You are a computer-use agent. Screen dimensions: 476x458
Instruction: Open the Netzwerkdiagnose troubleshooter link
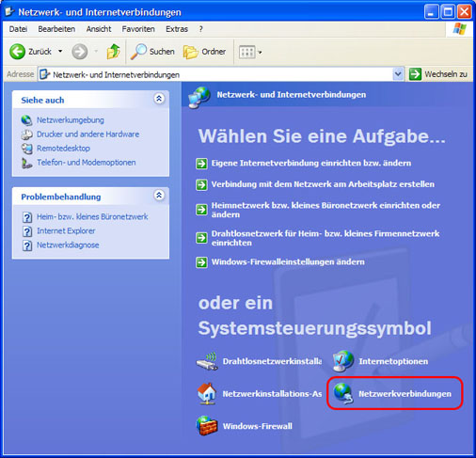click(68, 245)
